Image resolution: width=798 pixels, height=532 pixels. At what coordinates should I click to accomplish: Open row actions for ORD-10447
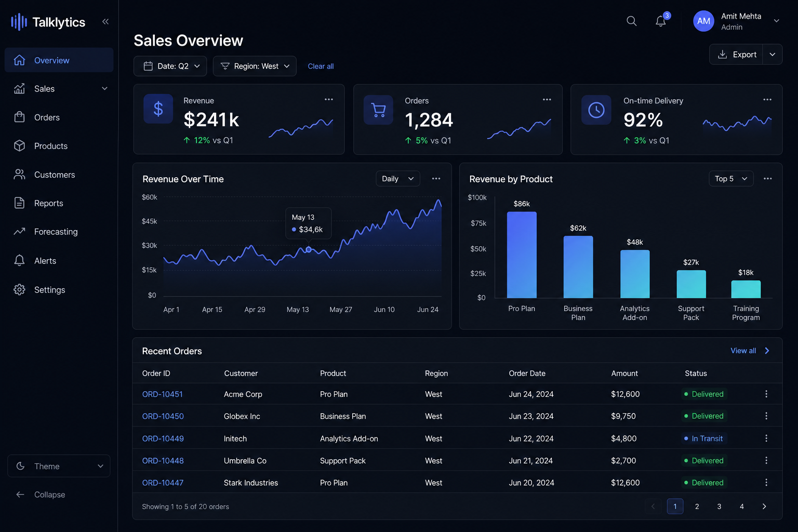click(766, 483)
